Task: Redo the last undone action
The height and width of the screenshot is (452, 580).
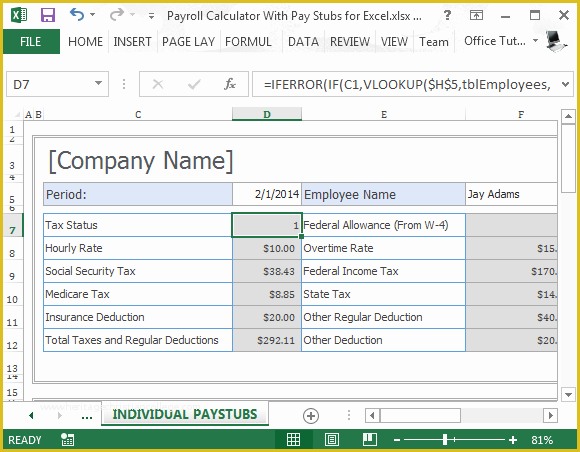Action: (x=117, y=15)
